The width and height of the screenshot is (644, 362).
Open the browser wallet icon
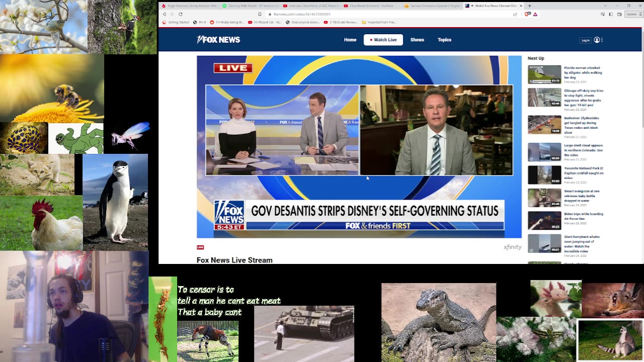(x=619, y=14)
